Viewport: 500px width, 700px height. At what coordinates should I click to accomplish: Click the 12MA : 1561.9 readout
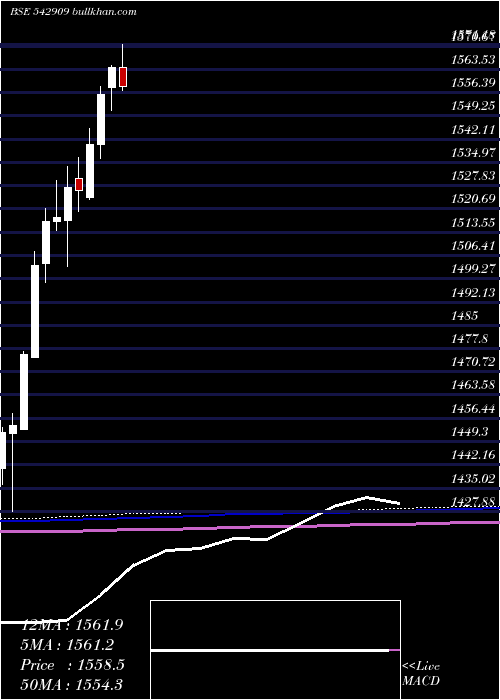pyautogui.click(x=72, y=625)
